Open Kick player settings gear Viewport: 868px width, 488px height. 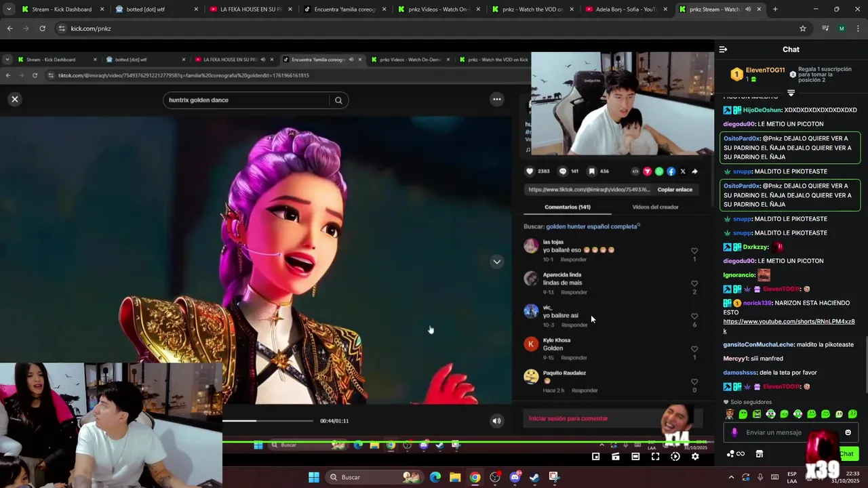pyautogui.click(x=695, y=457)
